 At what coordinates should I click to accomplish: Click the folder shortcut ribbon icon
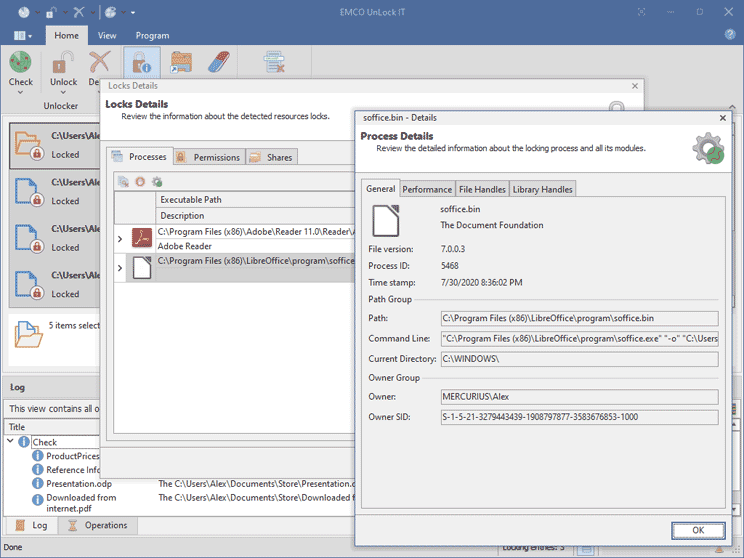point(181,63)
